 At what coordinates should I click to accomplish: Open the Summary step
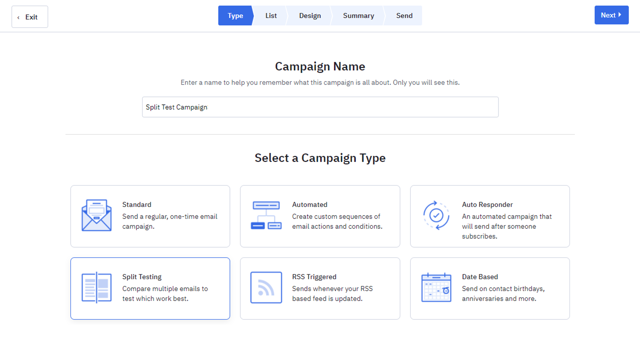click(358, 15)
